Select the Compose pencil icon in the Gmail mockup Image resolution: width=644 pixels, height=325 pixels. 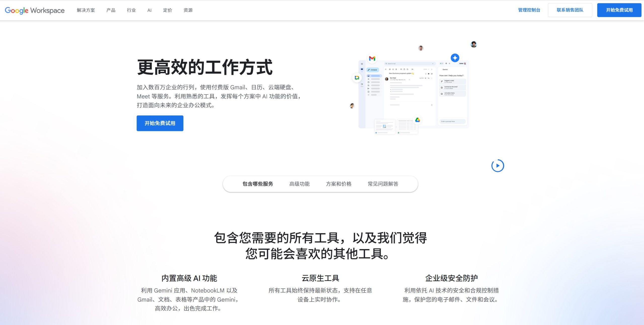pos(369,70)
